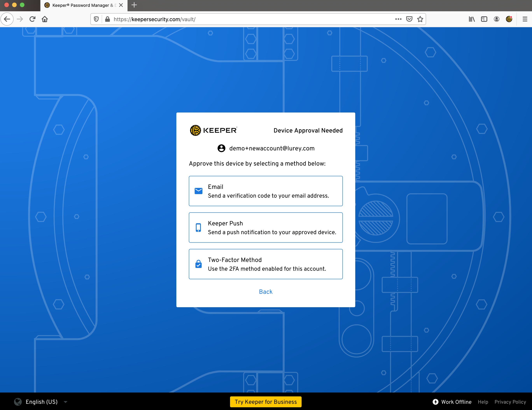This screenshot has width=532, height=410.
Task: Click Try Keeper for Business button
Action: pos(266,402)
